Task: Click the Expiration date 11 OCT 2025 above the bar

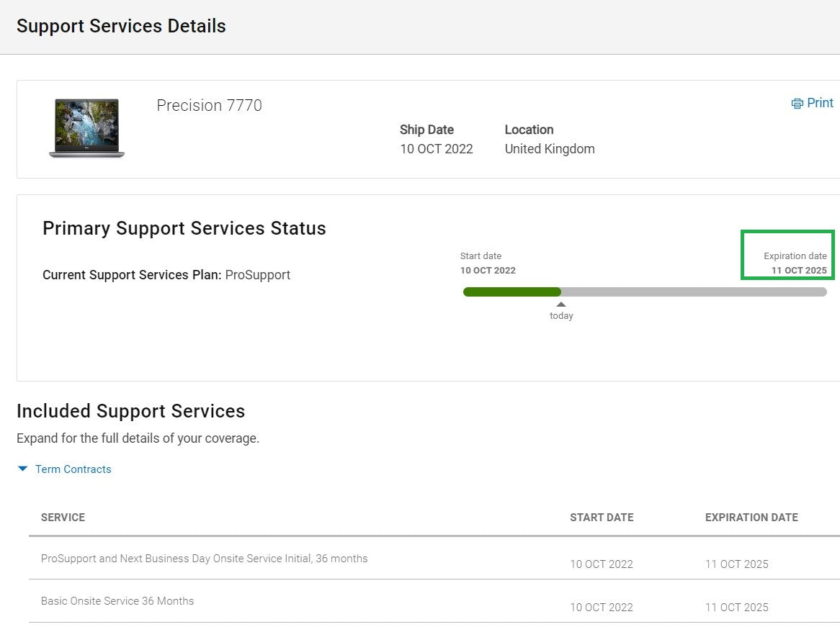Action: [x=799, y=271]
